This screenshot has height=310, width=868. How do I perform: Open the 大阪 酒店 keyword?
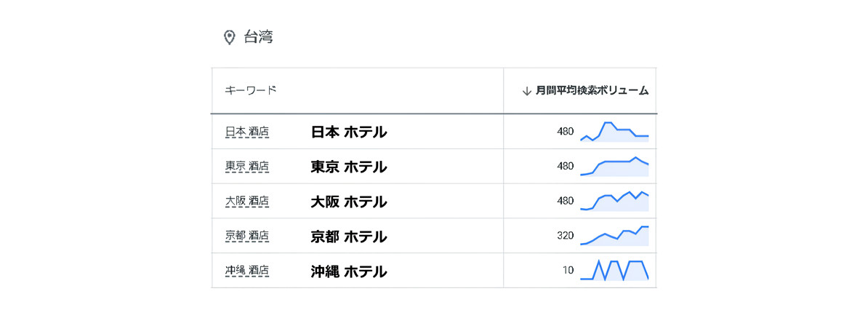tap(247, 201)
